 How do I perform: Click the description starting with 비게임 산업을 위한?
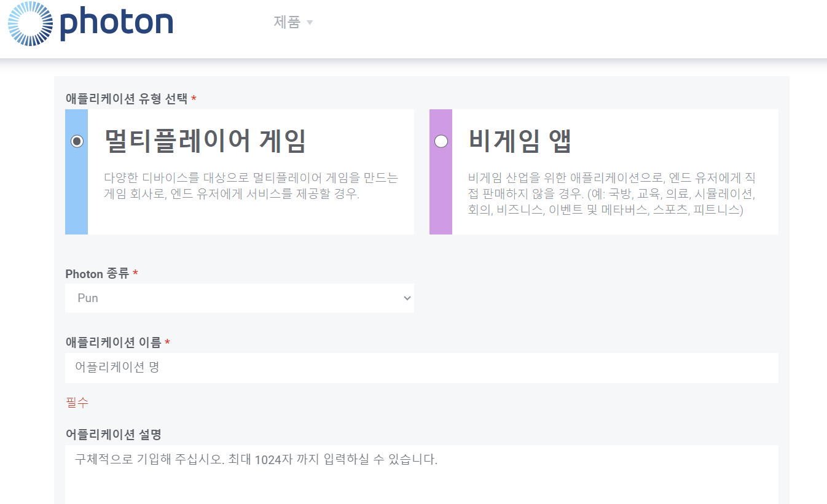pos(612,194)
